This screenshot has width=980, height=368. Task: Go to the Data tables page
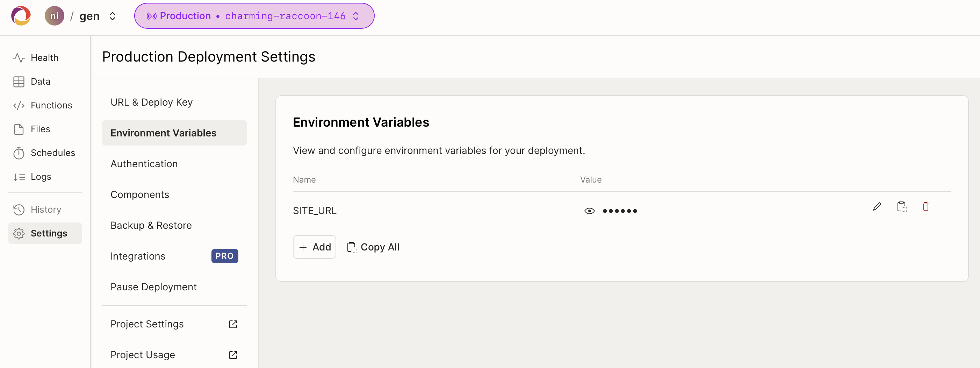point(40,82)
